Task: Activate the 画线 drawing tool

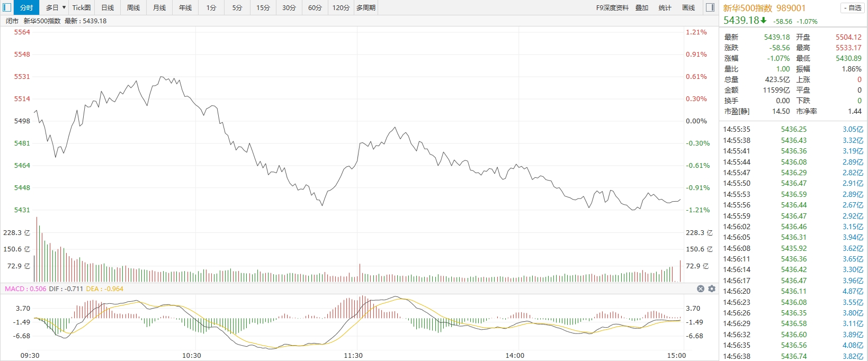Action: (688, 7)
